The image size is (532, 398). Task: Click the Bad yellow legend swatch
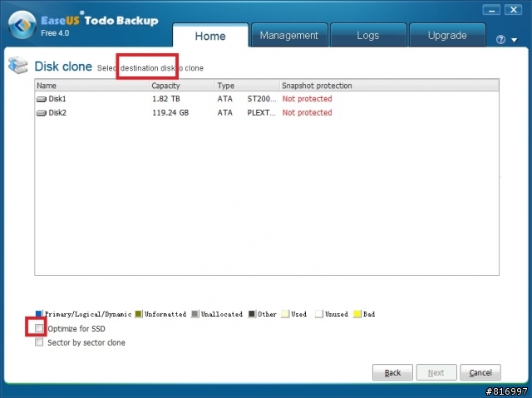pos(357,314)
